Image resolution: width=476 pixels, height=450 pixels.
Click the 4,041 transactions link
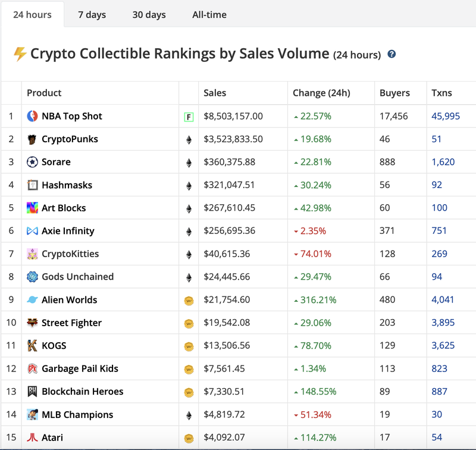[443, 299]
